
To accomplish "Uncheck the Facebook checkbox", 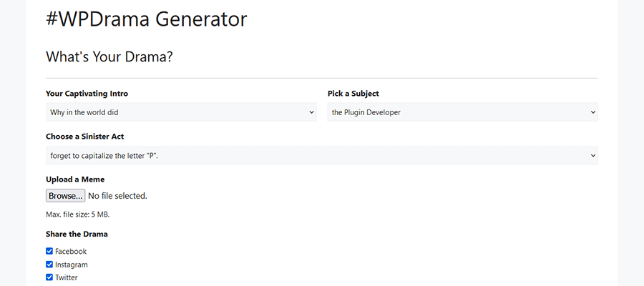I will pos(49,251).
